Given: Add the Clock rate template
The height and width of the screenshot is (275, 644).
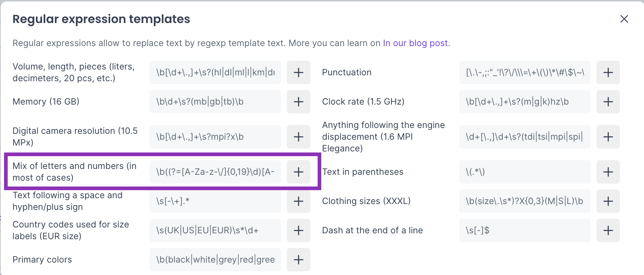Looking at the screenshot, I should tap(608, 102).
